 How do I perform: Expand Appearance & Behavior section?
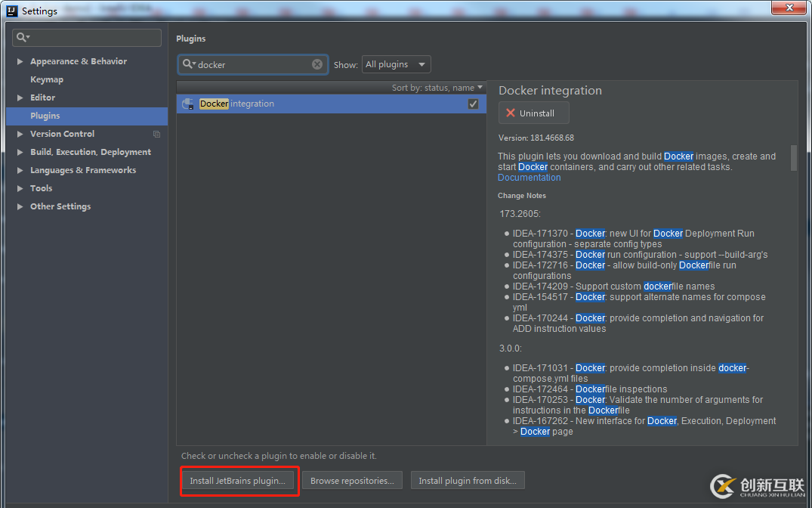tap(20, 61)
